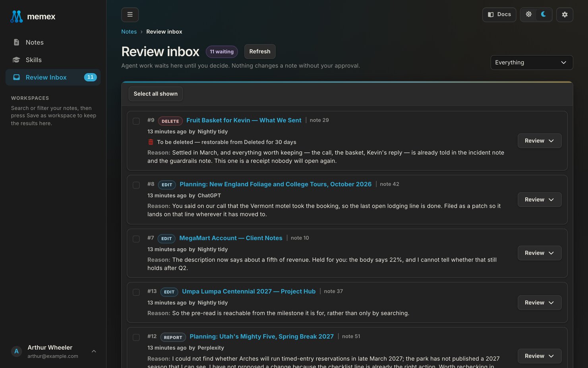Click the Notes document icon in sidebar

click(16, 42)
